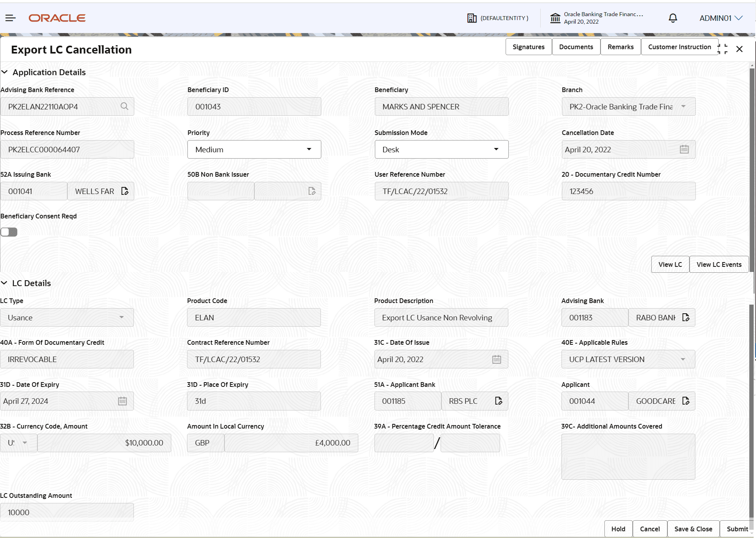Viewport: 756px width, 538px height.
Task: Click the Signatures button
Action: pyautogui.click(x=528, y=47)
